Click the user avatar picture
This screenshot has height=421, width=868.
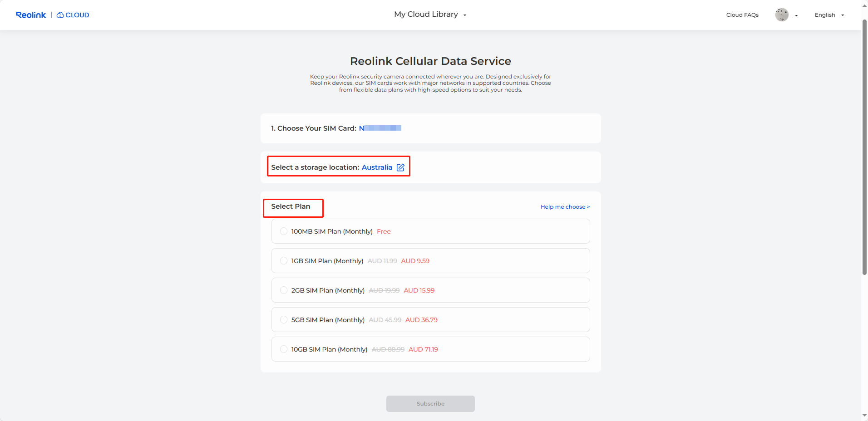pyautogui.click(x=782, y=15)
